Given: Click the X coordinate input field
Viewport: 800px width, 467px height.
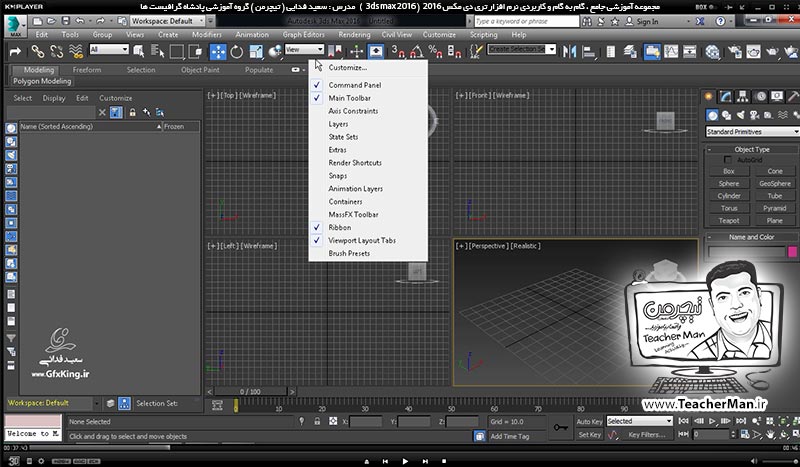Looking at the screenshot, I should tap(365, 422).
